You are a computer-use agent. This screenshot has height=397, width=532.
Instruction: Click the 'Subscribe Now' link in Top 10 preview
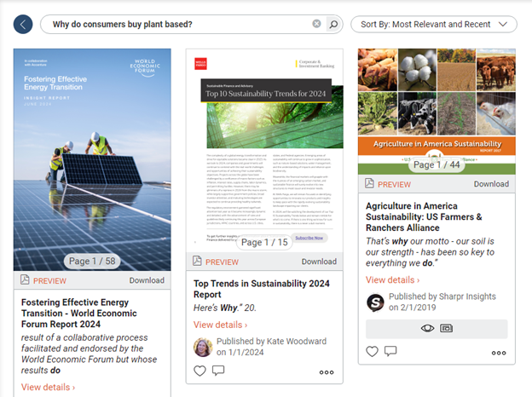[309, 238]
